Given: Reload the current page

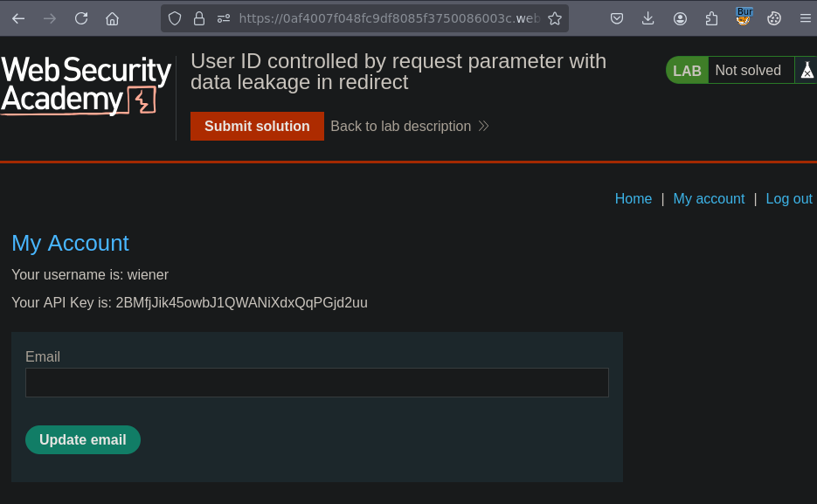Looking at the screenshot, I should [x=81, y=18].
